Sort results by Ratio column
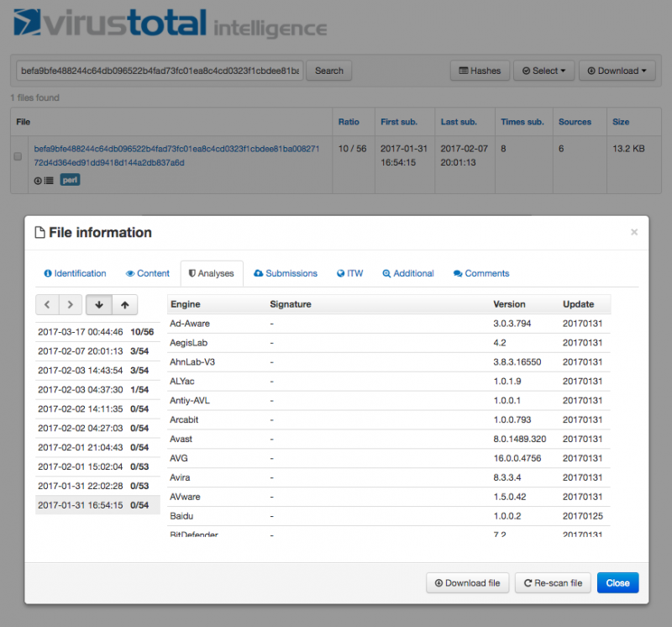Screen dimensions: 672x627 click(349, 122)
